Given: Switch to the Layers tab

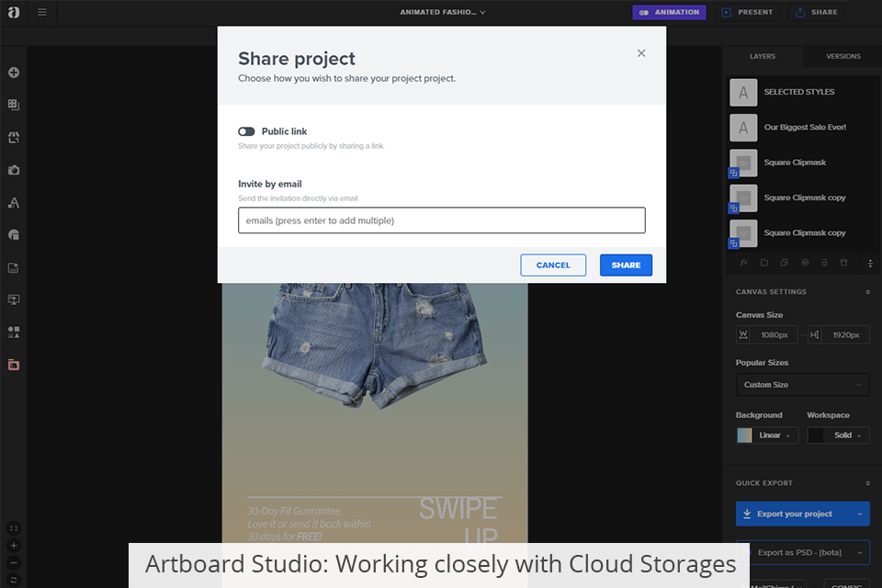Looking at the screenshot, I should (x=763, y=56).
